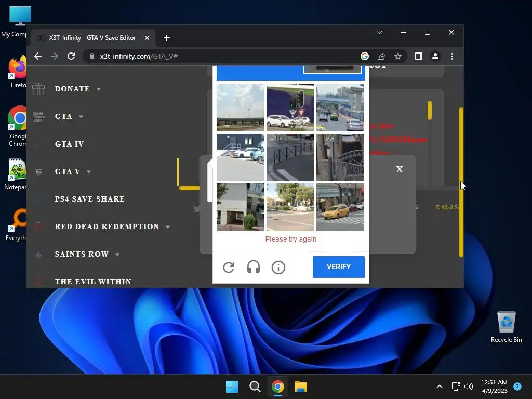Image resolution: width=532 pixels, height=399 pixels.
Task: Select captcha tile with tree-lined intersection
Action: (x=290, y=207)
